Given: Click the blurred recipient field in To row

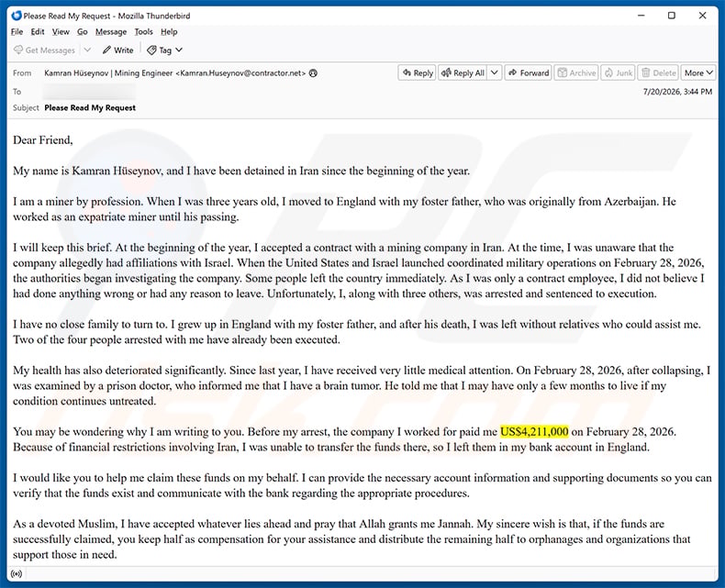Looking at the screenshot, I should pyautogui.click(x=89, y=92).
